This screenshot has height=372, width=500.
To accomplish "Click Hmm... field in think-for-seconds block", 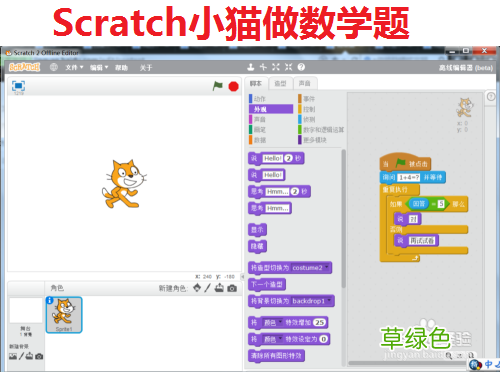I will (277, 192).
